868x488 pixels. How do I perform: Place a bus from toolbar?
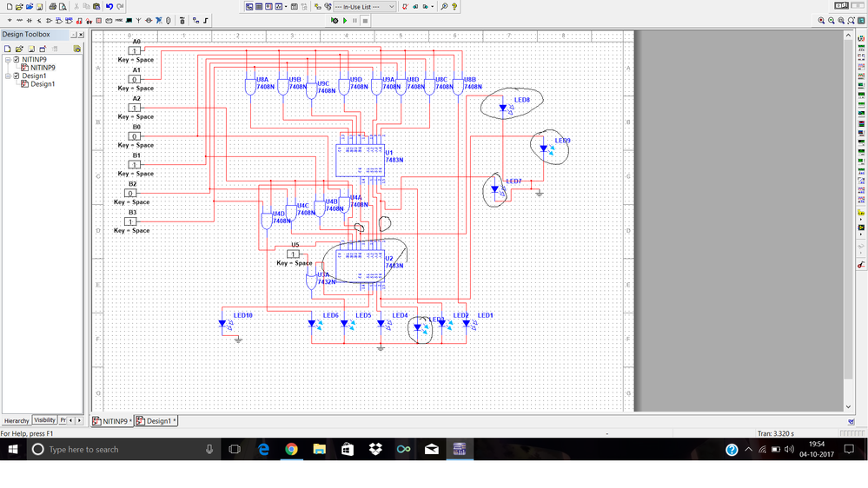pyautogui.click(x=205, y=21)
